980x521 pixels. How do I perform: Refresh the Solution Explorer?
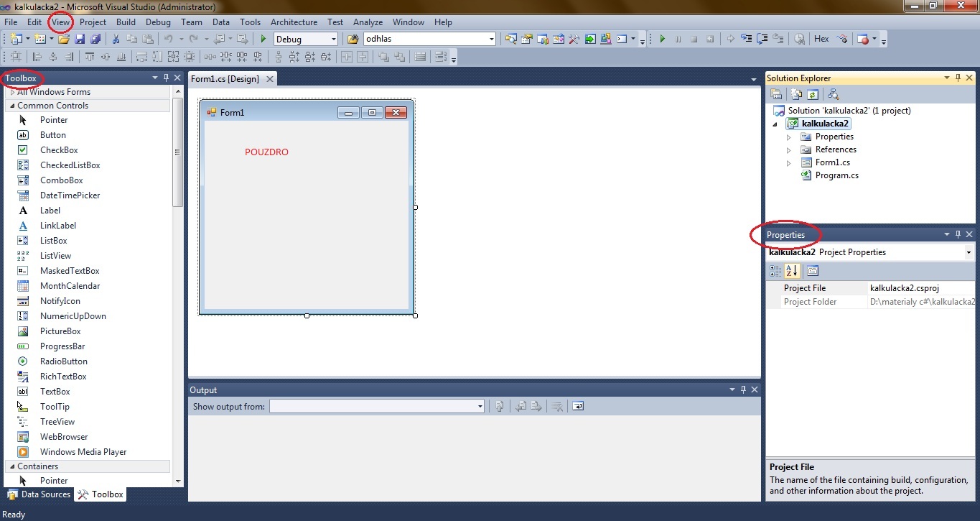click(x=813, y=94)
